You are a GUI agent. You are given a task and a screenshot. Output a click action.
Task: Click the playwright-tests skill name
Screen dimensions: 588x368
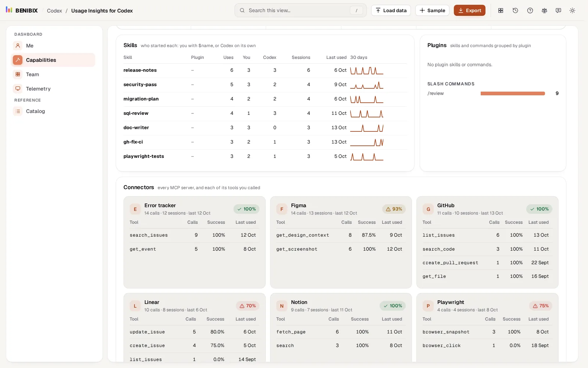pos(144,156)
